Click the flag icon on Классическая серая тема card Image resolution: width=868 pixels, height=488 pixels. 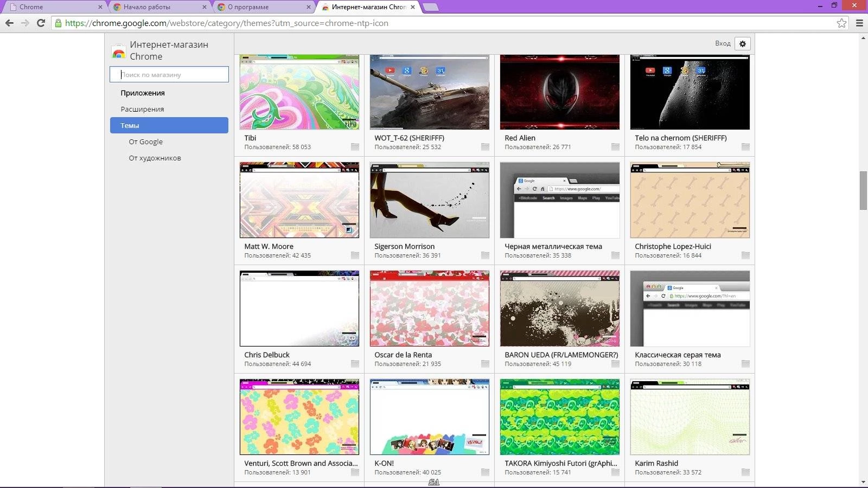[x=745, y=364]
